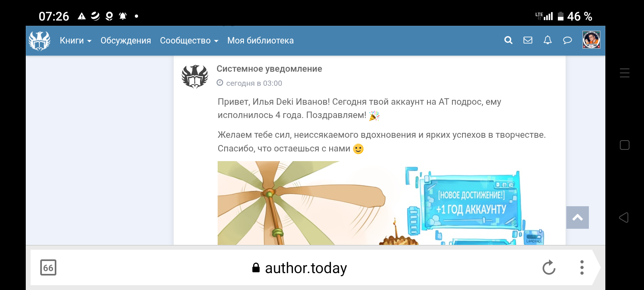Open the Моя библиотека menu item
This screenshot has height=290, width=644.
[260, 41]
